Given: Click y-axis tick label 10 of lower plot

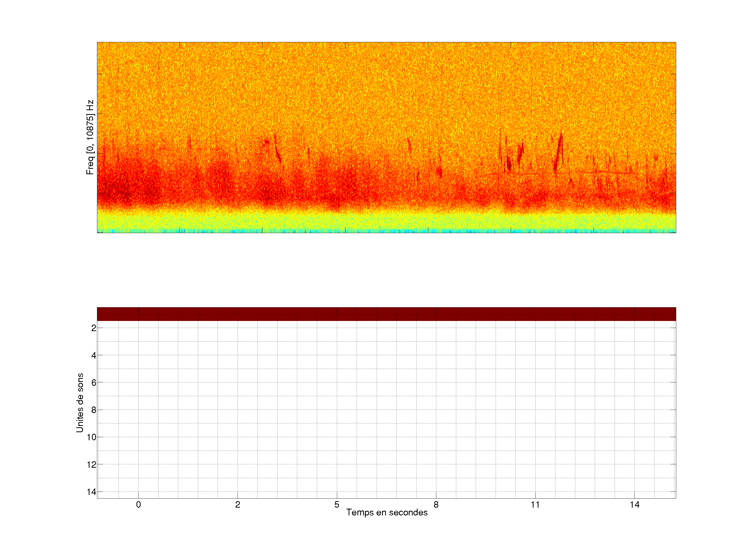Looking at the screenshot, I should (92, 437).
